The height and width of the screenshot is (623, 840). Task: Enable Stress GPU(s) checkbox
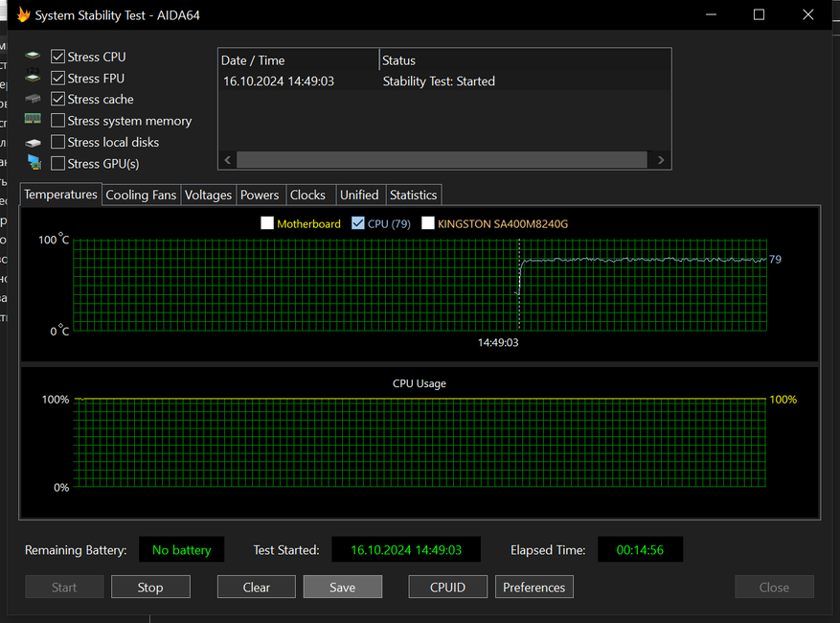(58, 164)
